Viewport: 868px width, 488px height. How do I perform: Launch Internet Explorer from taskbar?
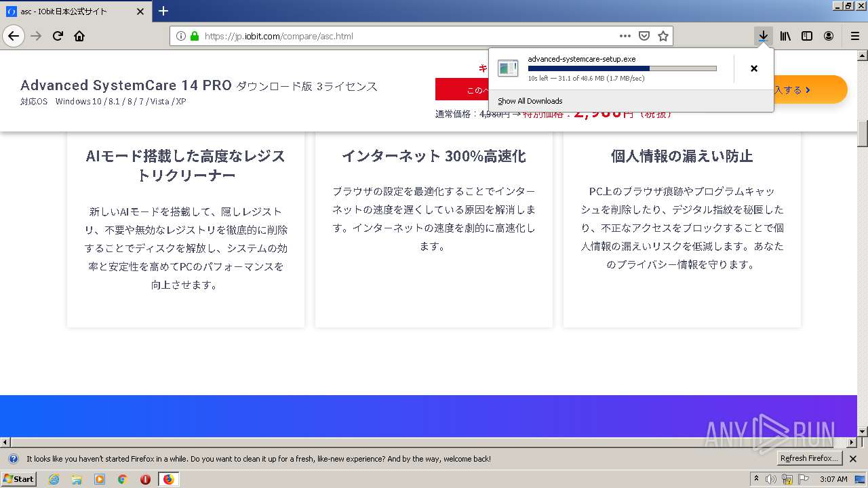tap(54, 479)
